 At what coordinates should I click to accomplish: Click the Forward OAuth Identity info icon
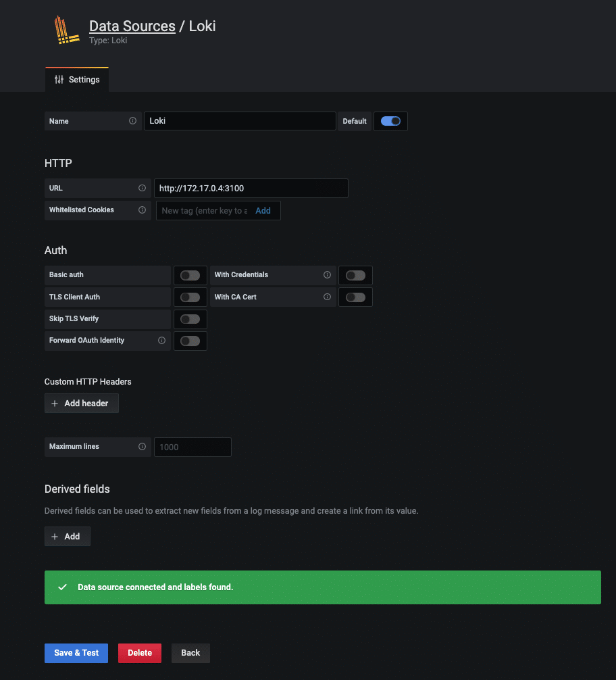162,340
